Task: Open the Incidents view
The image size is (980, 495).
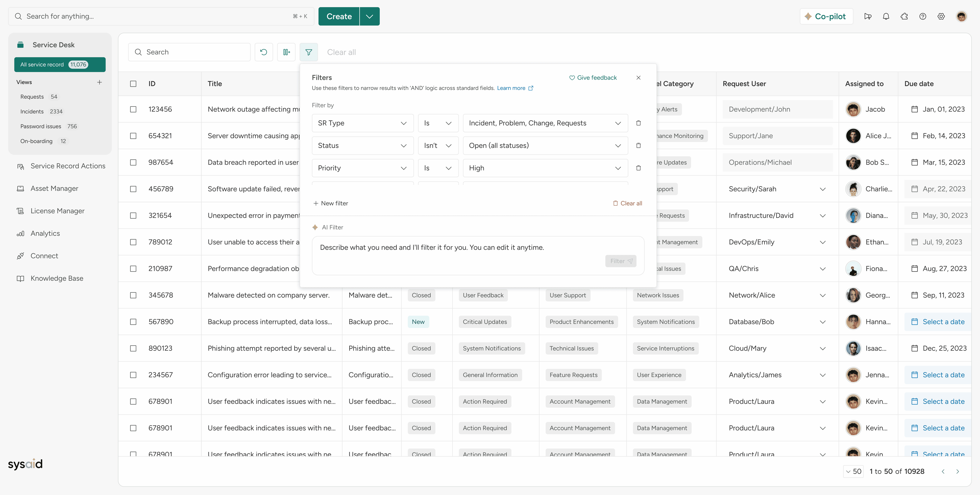Action: point(32,112)
